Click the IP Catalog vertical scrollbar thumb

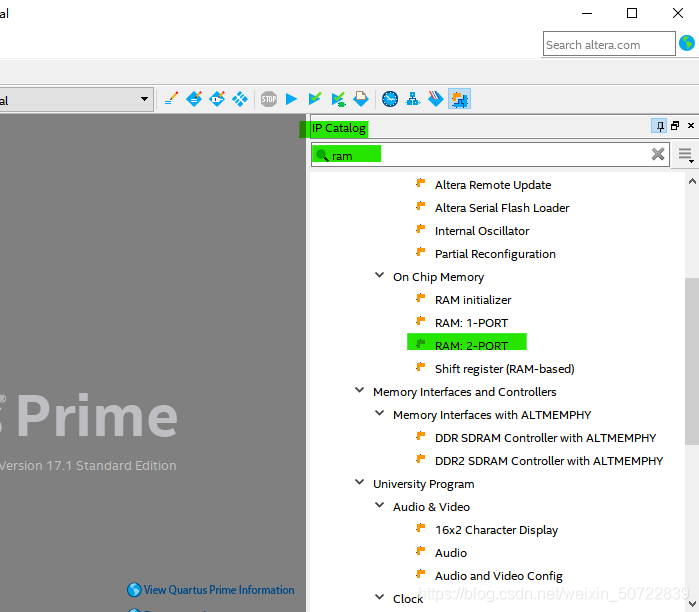tap(692, 361)
